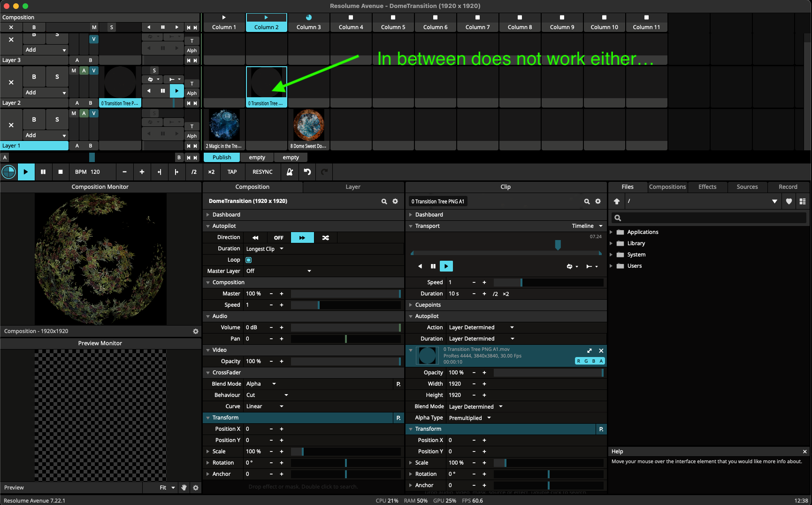Select random Autopilot direction shuffle icon
Viewport: 812px width, 505px height.
(x=325, y=238)
